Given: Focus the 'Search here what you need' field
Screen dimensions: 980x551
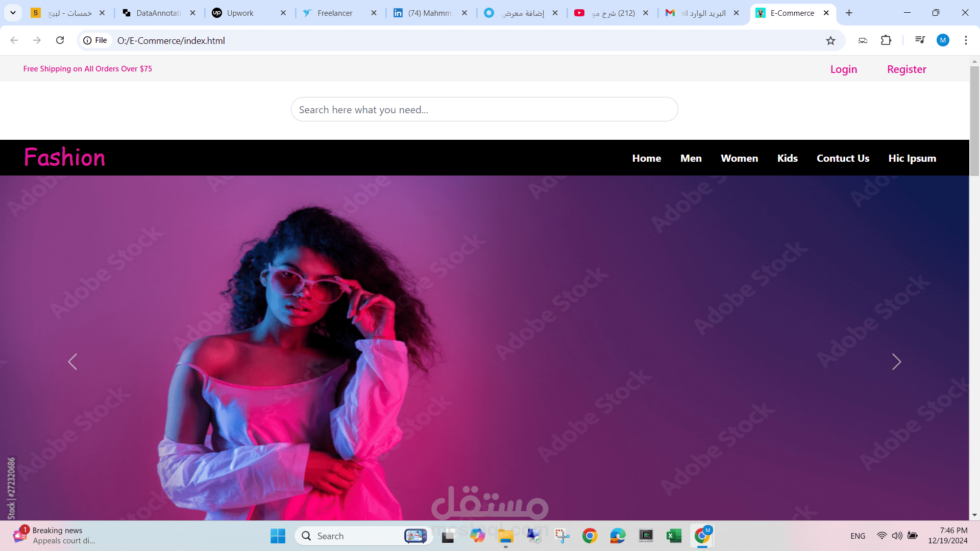Looking at the screenshot, I should (484, 110).
